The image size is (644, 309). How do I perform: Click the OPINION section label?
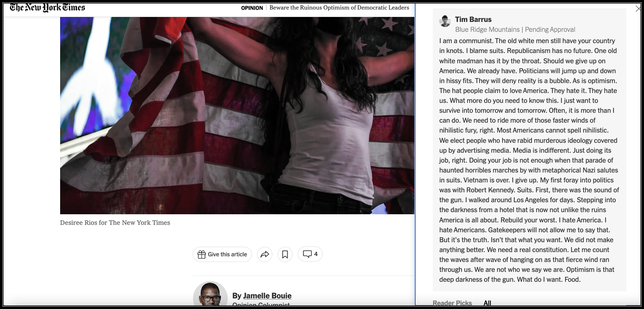(x=252, y=8)
